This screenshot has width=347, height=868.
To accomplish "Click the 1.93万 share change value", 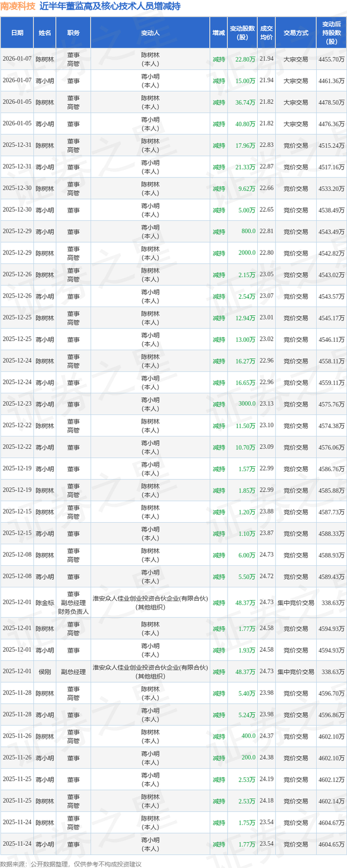I will (x=247, y=650).
